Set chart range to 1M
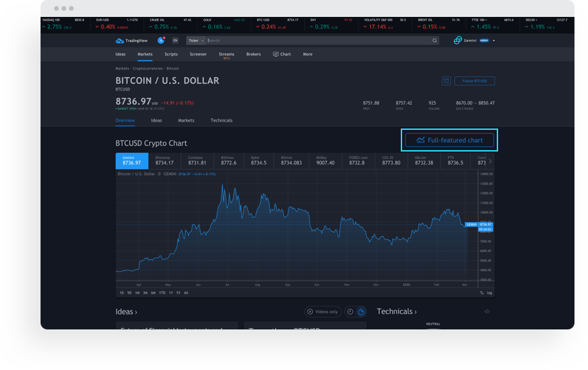The width and height of the screenshot is (588, 370). 137,293
